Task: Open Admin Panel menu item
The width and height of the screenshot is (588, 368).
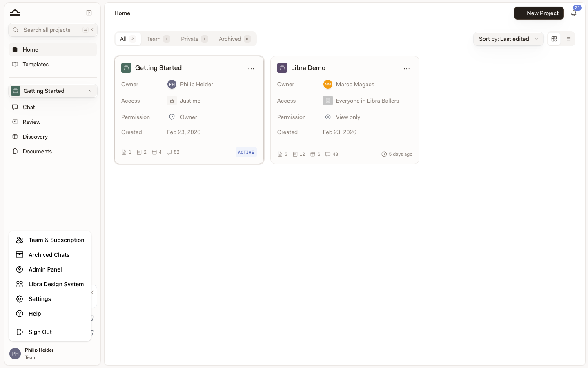Action: 50,269
